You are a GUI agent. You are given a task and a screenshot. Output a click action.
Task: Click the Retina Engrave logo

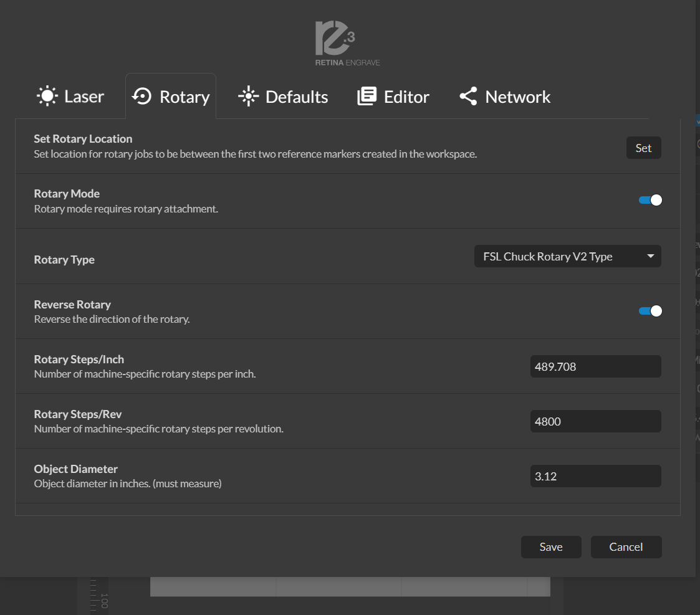click(338, 43)
